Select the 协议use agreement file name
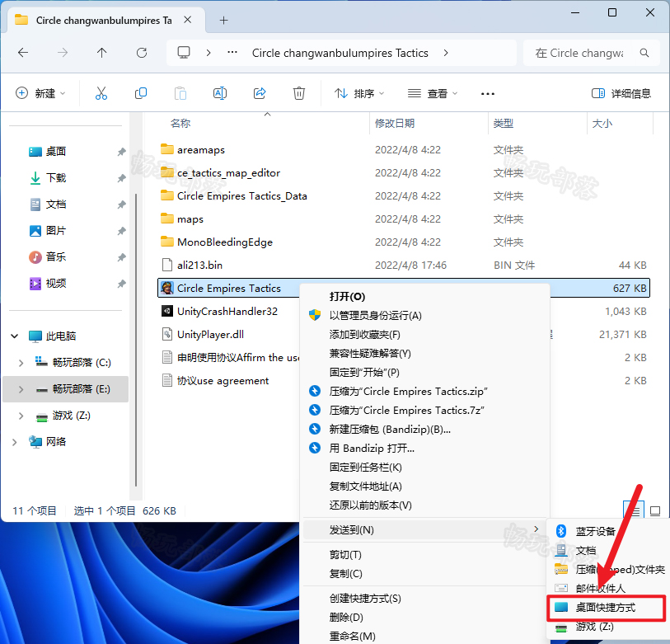670x644 pixels. 223,381
